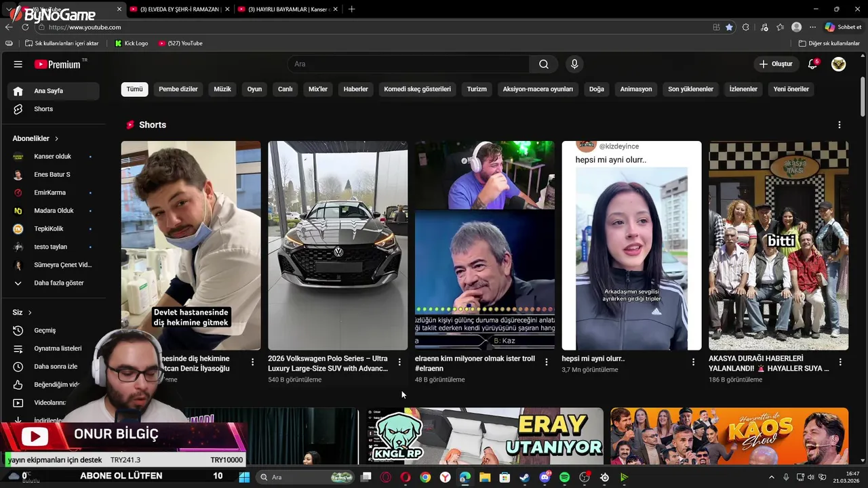The width and height of the screenshot is (868, 488).
Task: Choose the Animasyon filter chip
Action: pos(636,89)
